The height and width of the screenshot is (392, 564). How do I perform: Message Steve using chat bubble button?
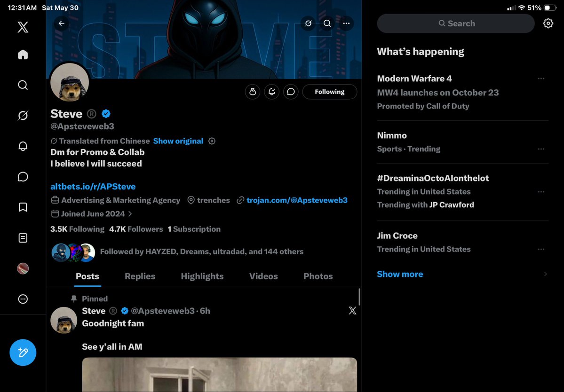click(291, 92)
